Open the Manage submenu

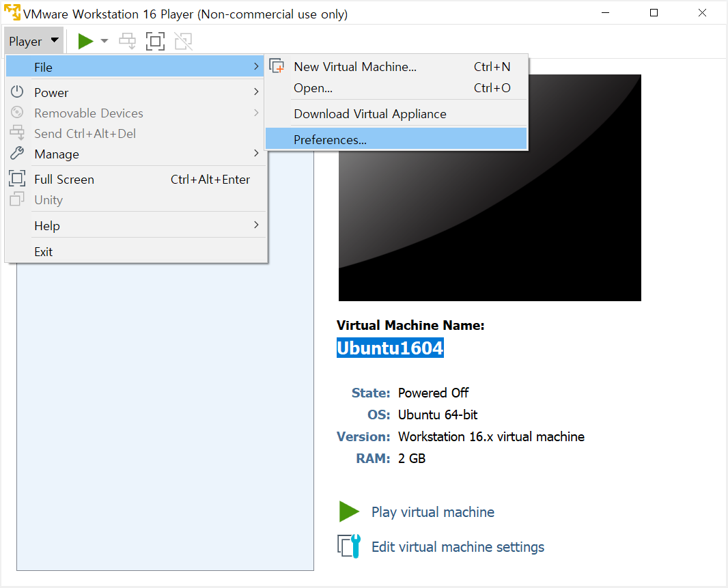point(135,154)
